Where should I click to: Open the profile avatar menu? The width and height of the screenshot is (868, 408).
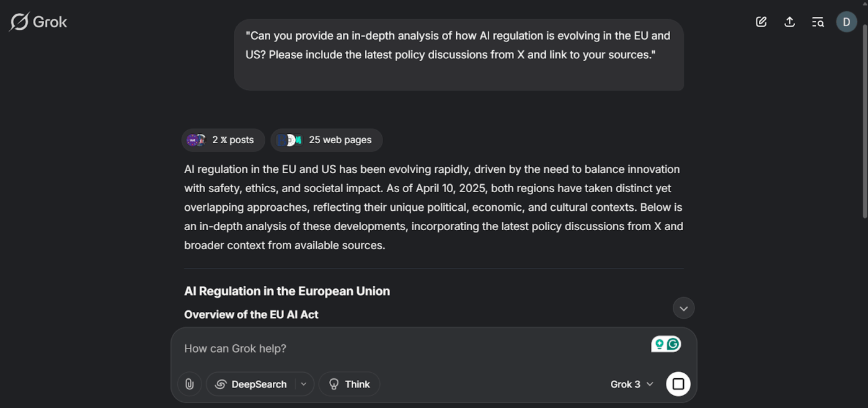(x=846, y=22)
